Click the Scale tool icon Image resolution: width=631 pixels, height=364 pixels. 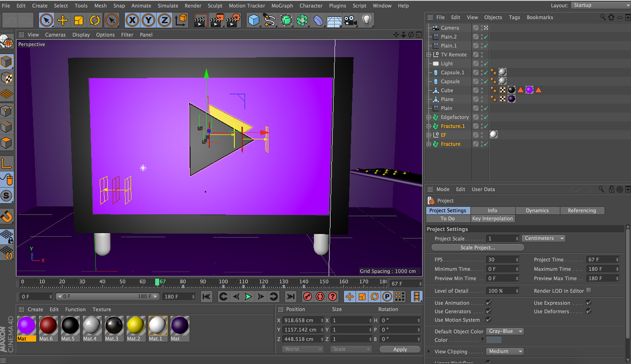pyautogui.click(x=79, y=20)
